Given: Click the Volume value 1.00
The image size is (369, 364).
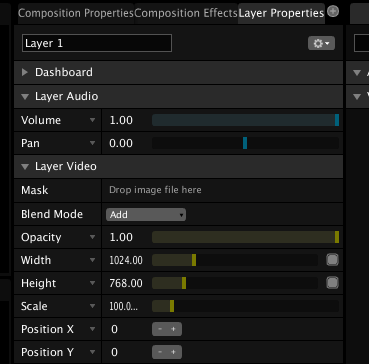Looking at the screenshot, I should tap(121, 120).
